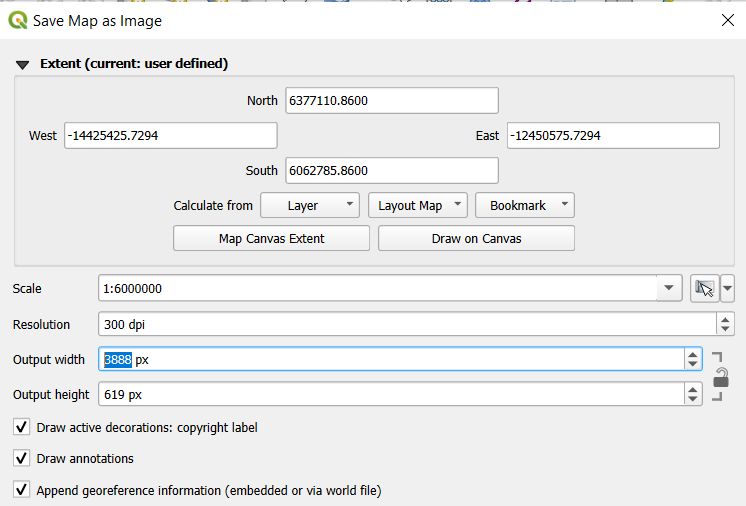Increase Output height with up arrow

(693, 389)
